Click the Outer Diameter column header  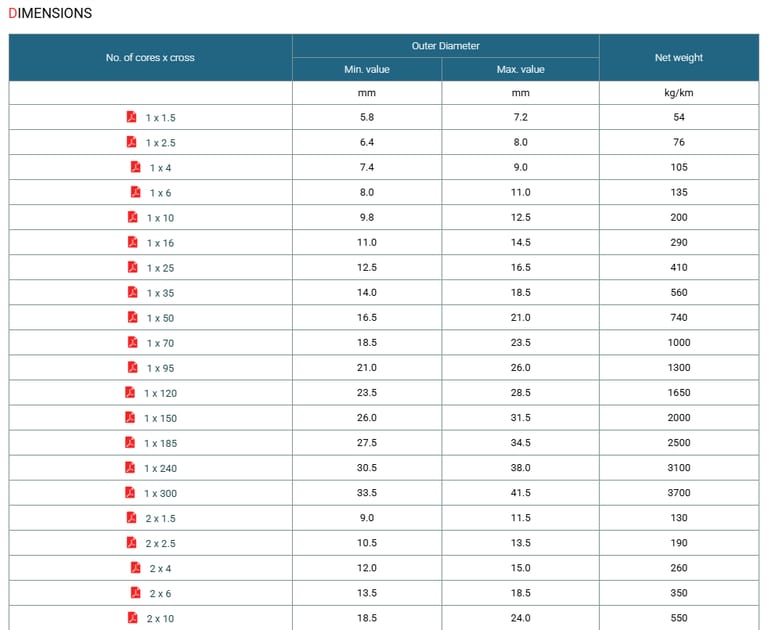pos(445,46)
